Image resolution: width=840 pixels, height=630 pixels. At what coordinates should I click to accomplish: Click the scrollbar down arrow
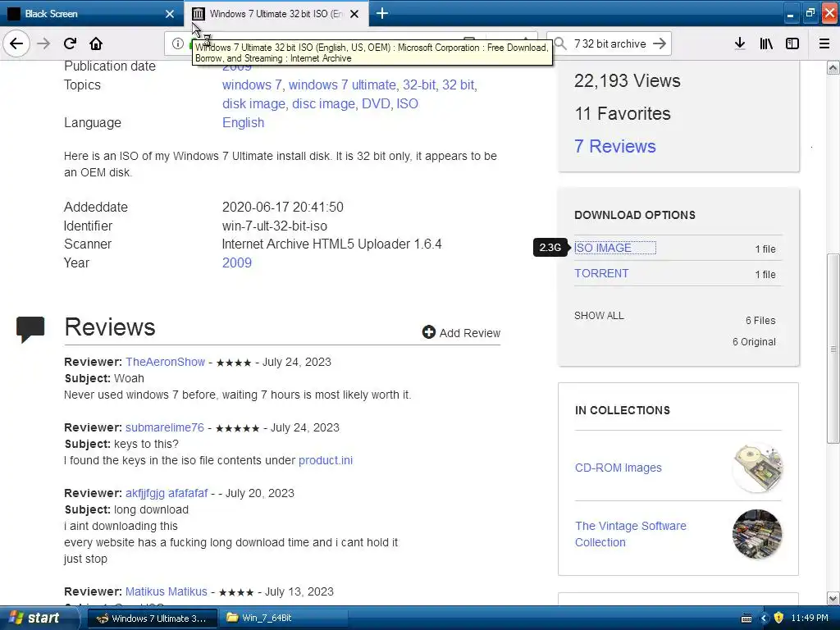833,598
